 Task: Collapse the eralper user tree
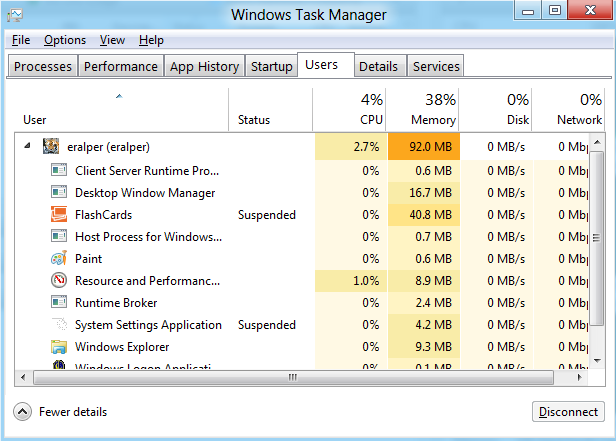pos(27,146)
